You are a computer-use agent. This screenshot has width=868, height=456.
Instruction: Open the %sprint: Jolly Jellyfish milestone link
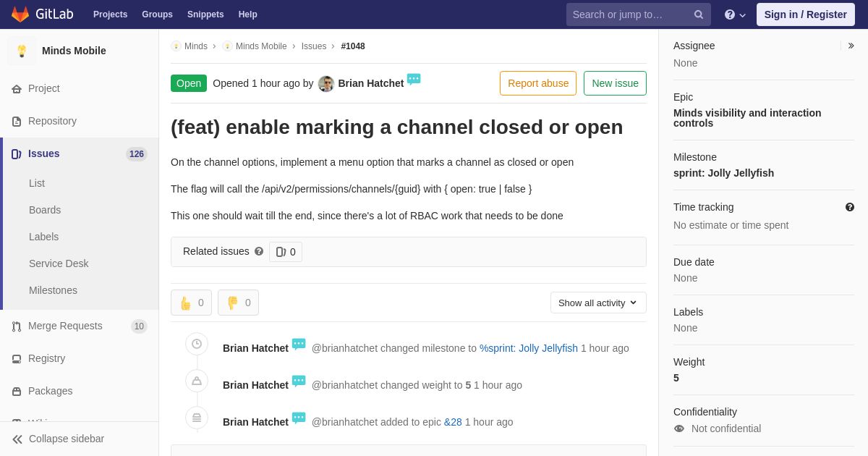(529, 348)
